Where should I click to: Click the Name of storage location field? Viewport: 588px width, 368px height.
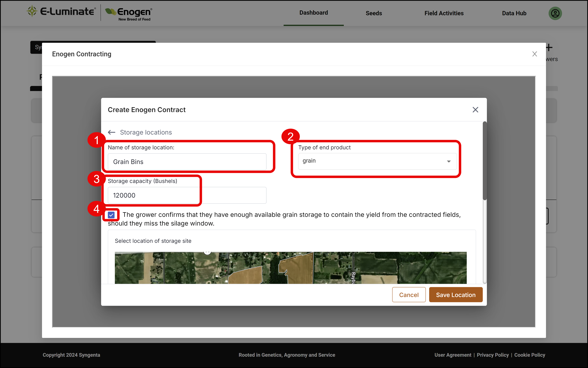click(x=187, y=162)
